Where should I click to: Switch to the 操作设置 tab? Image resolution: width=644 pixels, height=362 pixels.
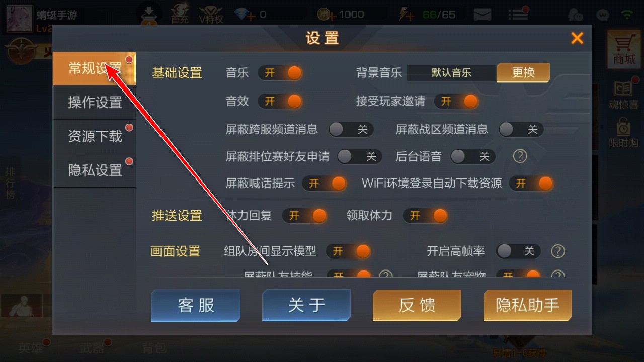pyautogui.click(x=95, y=103)
